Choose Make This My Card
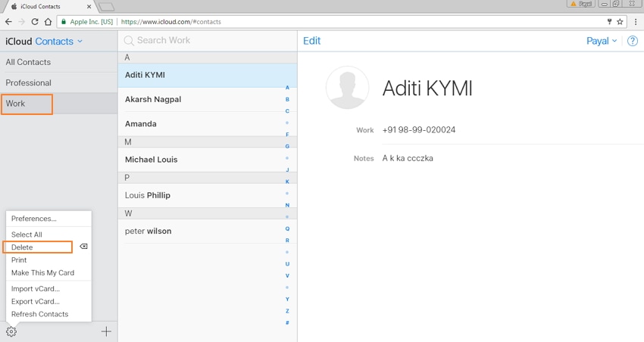The width and height of the screenshot is (644, 342). [42, 272]
